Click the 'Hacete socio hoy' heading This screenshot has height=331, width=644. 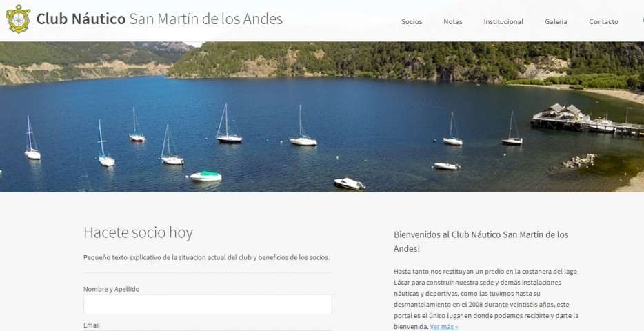click(138, 232)
